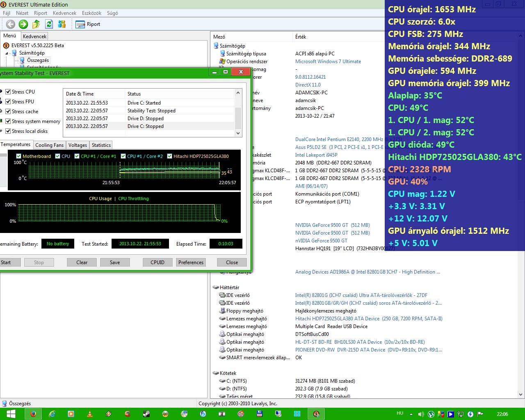Go up one level with the Up icon

click(x=36, y=24)
